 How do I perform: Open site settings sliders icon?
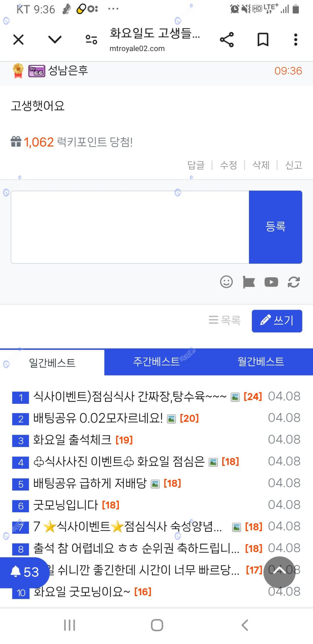coord(91,39)
